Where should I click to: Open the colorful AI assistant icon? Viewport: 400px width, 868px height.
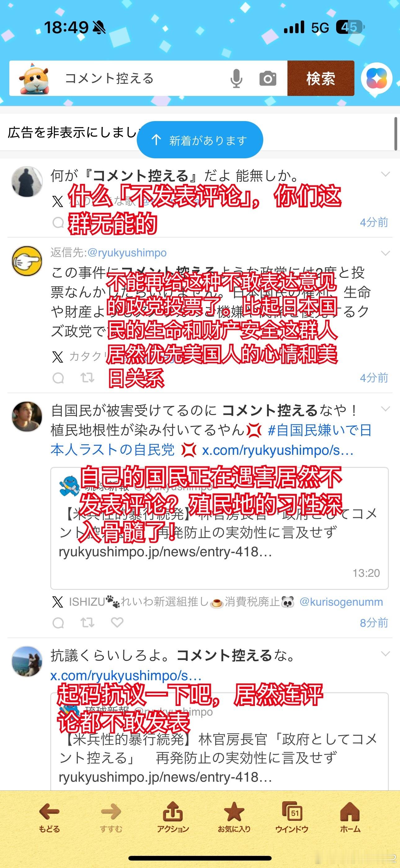tap(377, 78)
